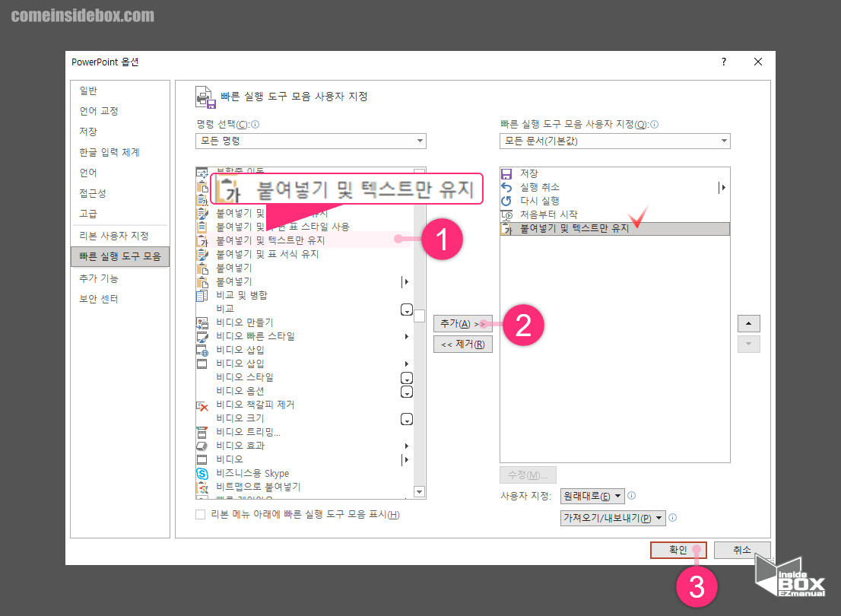This screenshot has height=616, width=841.
Task: Click the 확인 button to confirm
Action: point(677,550)
